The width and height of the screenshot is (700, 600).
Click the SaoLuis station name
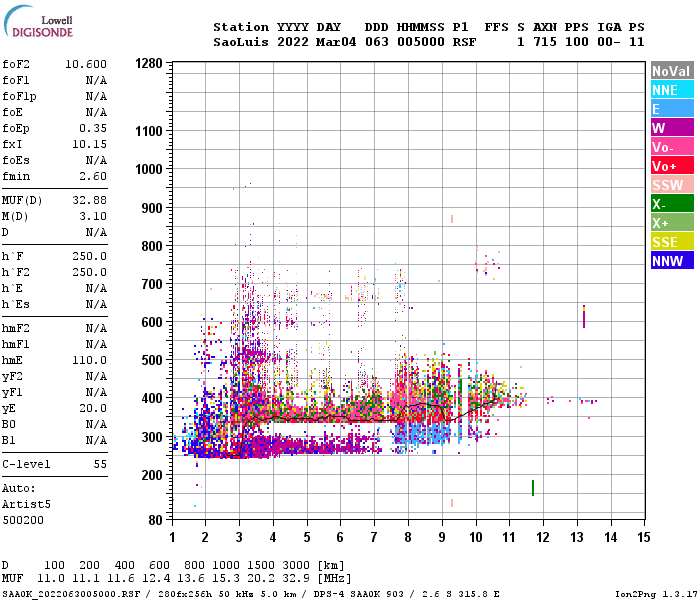click(x=241, y=42)
